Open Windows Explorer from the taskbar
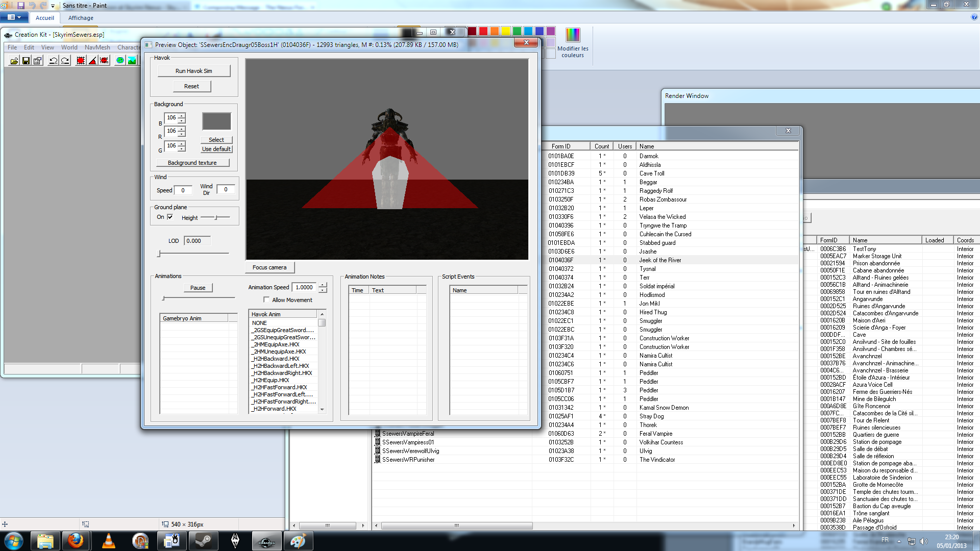The image size is (980, 551). click(45, 541)
